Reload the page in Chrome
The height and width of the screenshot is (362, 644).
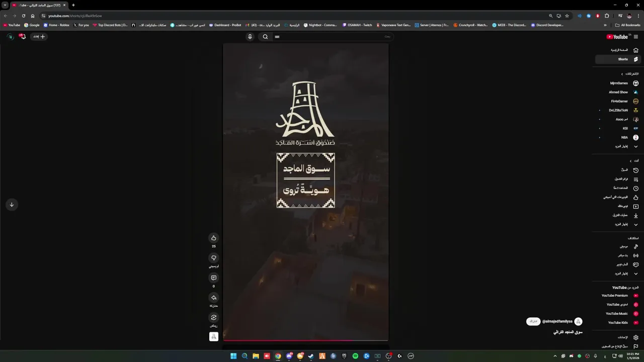[23, 16]
